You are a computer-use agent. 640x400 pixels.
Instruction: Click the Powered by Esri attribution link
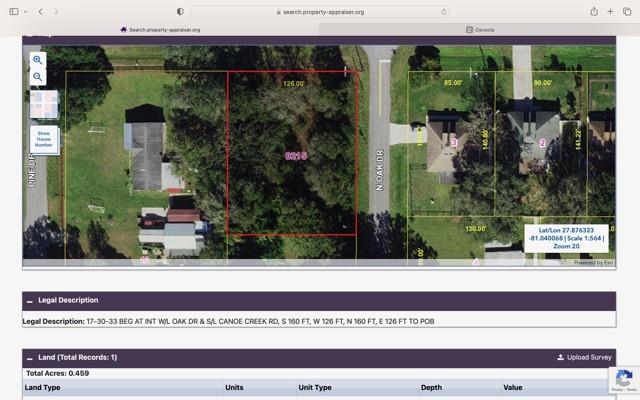594,263
